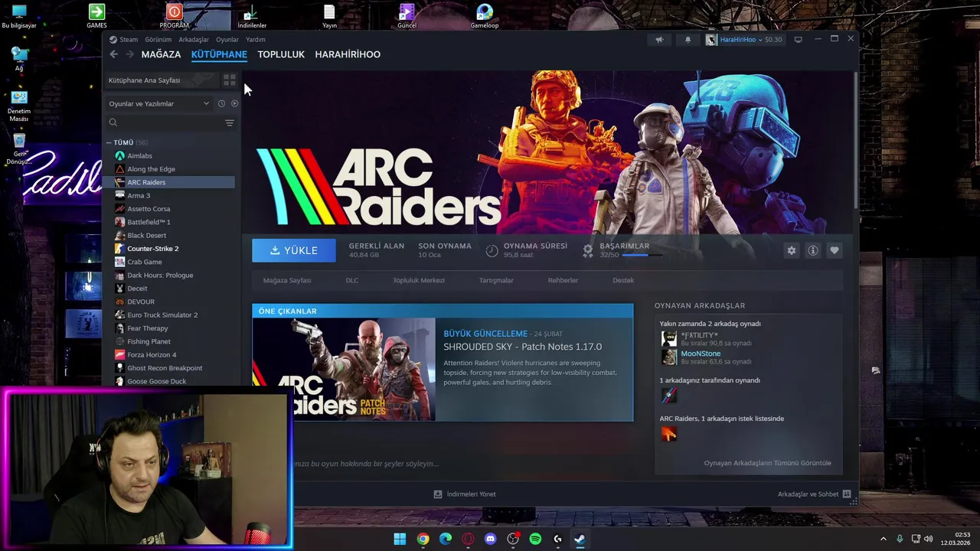Screen dimensions: 980x551
Task: Open Destek link
Action: [x=623, y=280]
